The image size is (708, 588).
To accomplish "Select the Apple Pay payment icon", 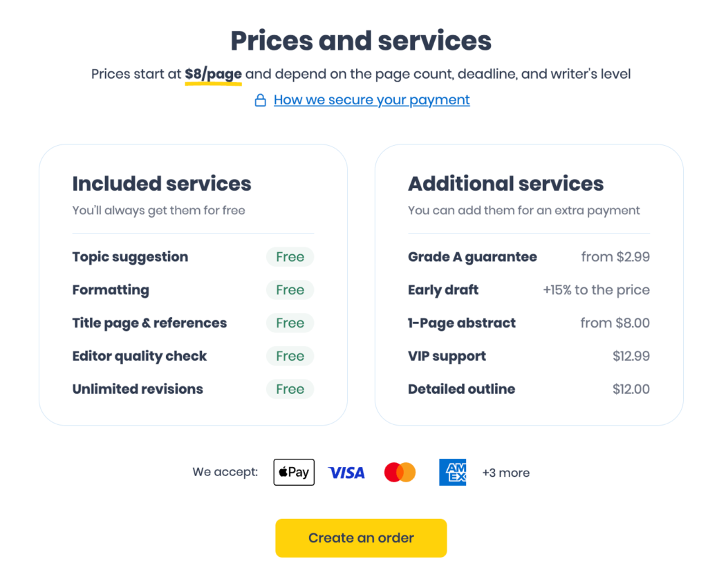I will (x=294, y=472).
